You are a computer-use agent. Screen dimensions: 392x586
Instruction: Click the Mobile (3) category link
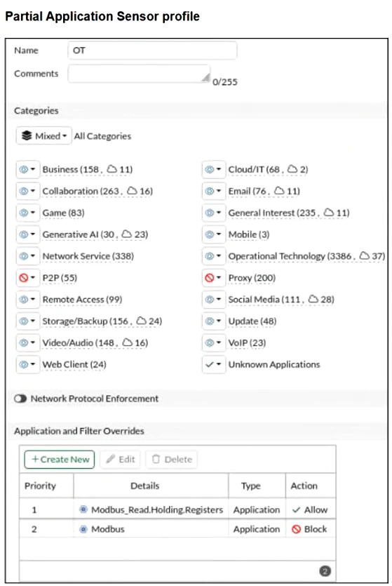pyautogui.click(x=249, y=234)
